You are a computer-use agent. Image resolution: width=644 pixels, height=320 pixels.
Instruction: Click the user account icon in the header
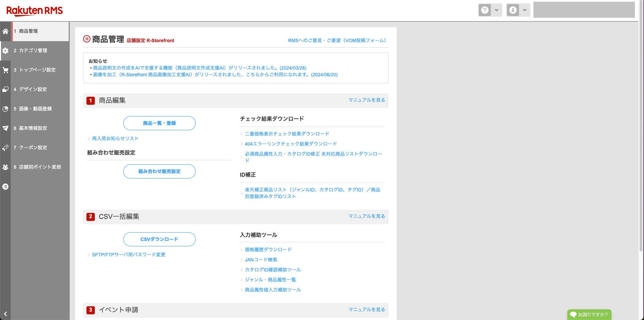point(513,10)
